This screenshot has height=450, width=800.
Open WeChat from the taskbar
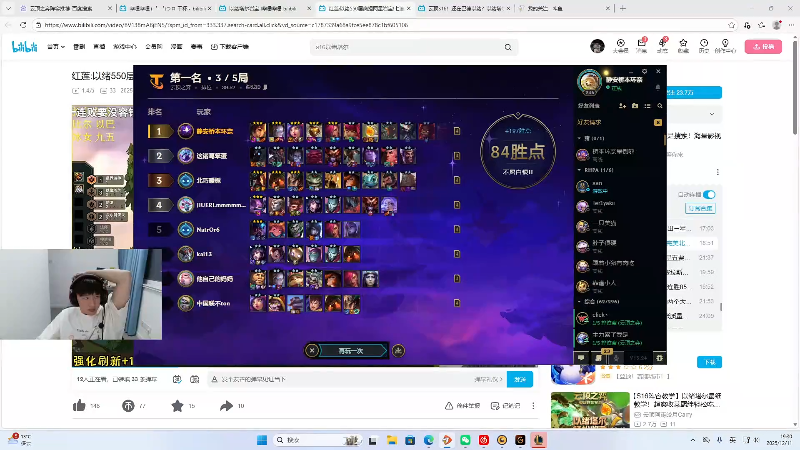(465, 440)
